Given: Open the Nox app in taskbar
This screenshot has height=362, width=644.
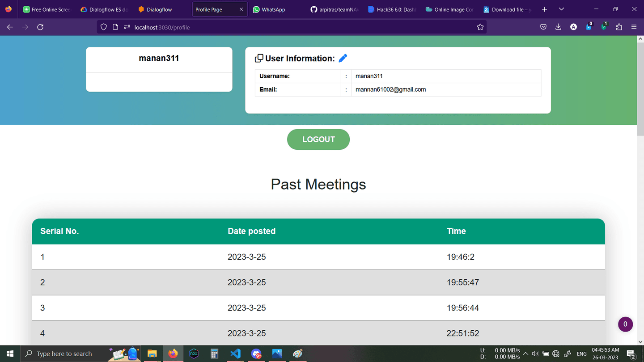Looking at the screenshot, I should pyautogui.click(x=194, y=354).
